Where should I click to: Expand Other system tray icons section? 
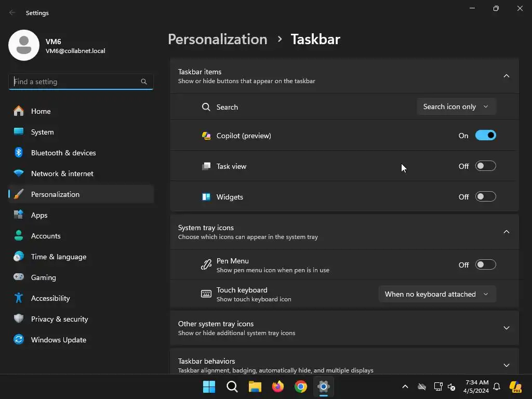pyautogui.click(x=506, y=328)
